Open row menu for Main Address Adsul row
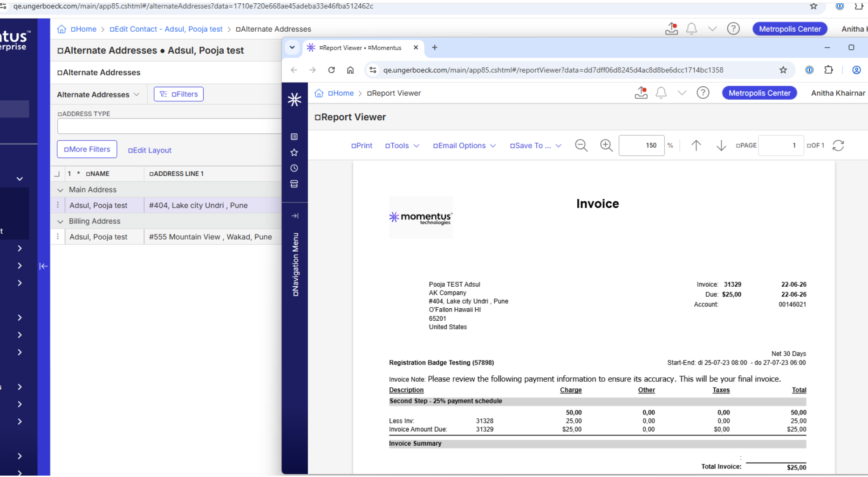This screenshot has height=477, width=868. 58,205
